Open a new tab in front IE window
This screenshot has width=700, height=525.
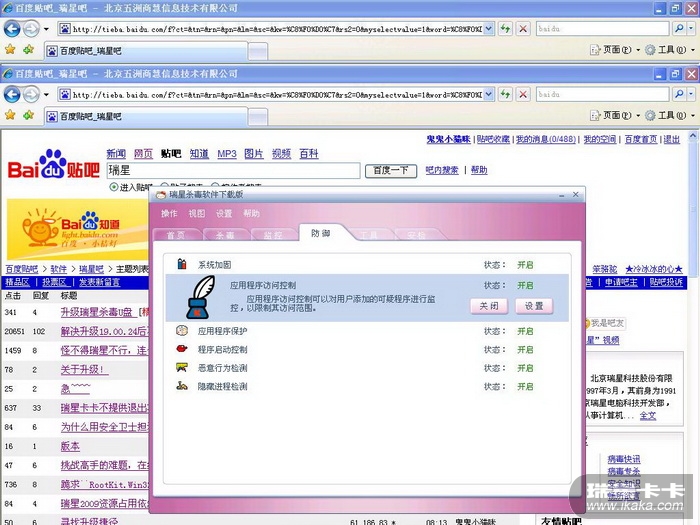point(258,117)
